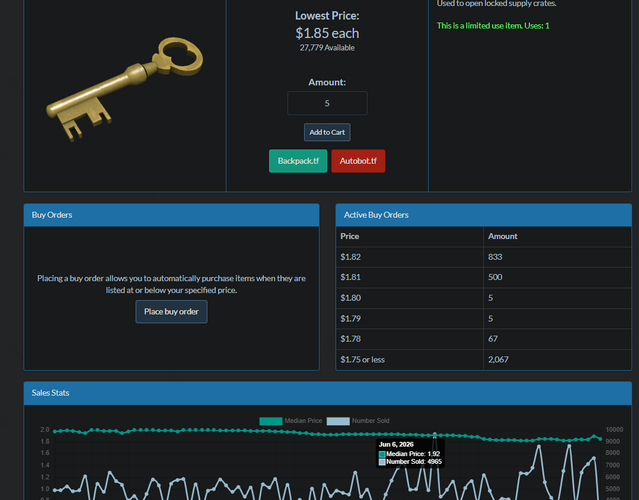This screenshot has height=500, width=639.
Task: Click the $1.80 price cell
Action: click(410, 298)
